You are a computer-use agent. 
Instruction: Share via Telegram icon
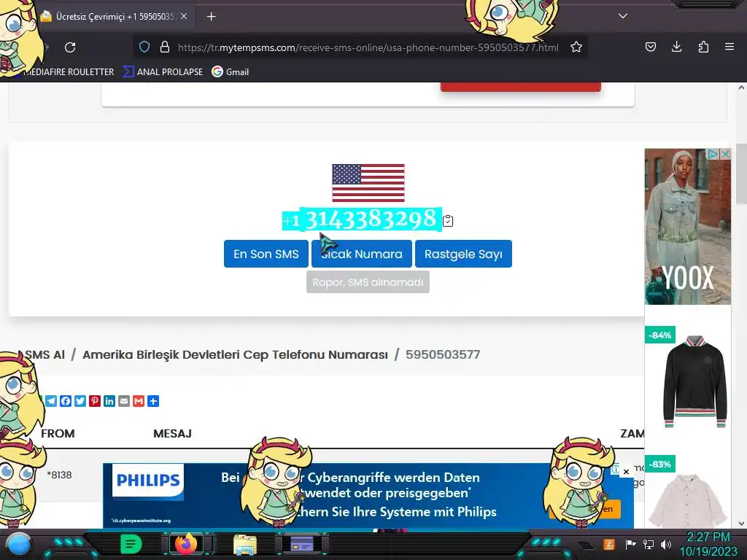pos(52,401)
